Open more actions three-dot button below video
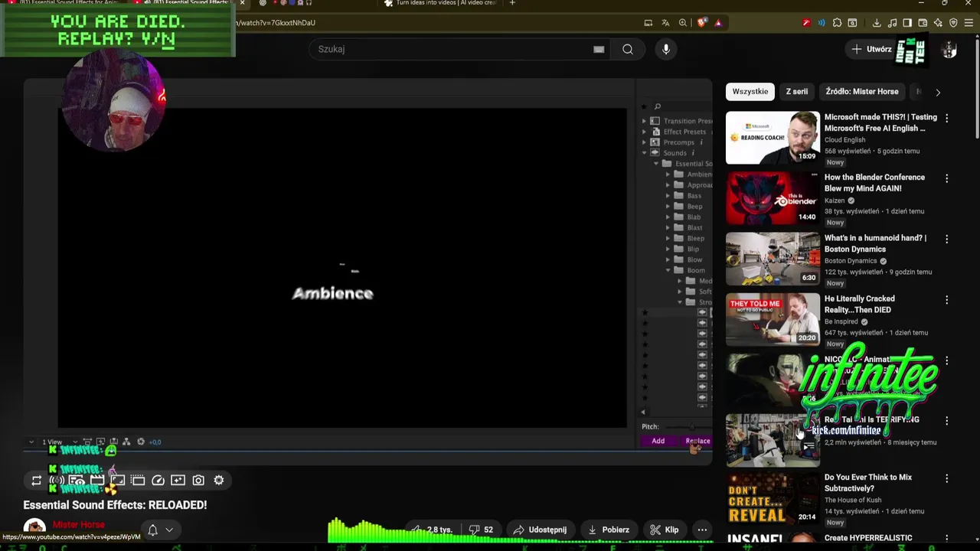Viewport: 980px width, 551px height. (x=702, y=530)
